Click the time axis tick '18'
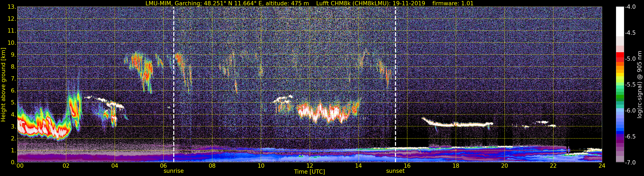Viewport: 644px width, 176px height. click(x=456, y=166)
